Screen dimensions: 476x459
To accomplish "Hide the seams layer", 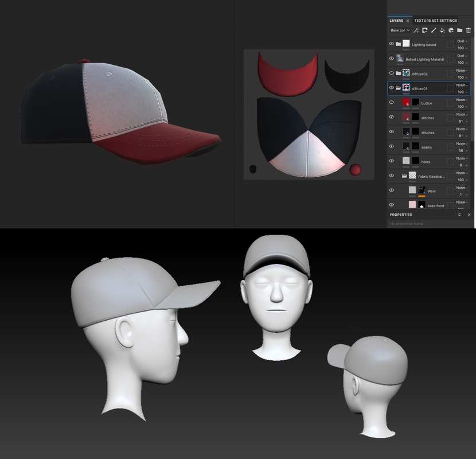I will pyautogui.click(x=392, y=146).
